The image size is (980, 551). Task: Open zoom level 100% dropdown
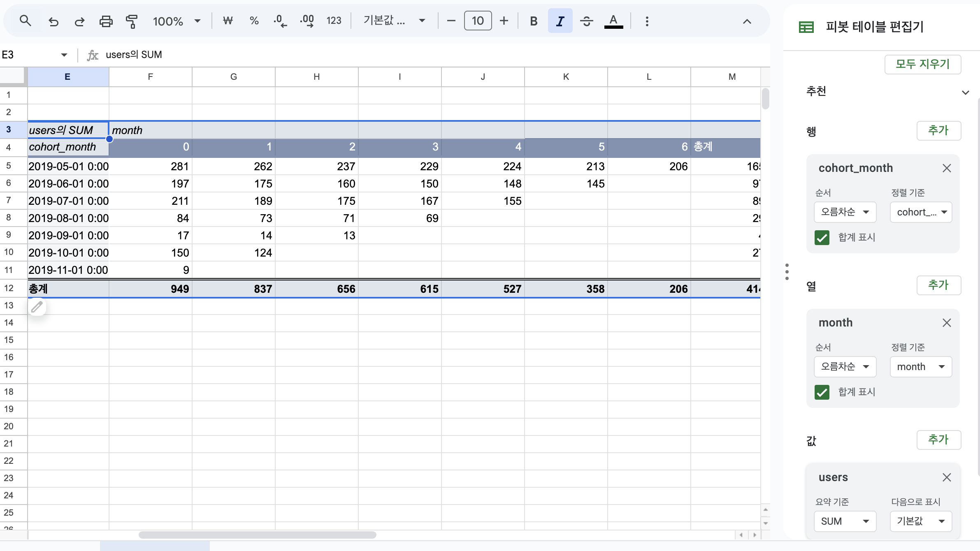tap(176, 21)
